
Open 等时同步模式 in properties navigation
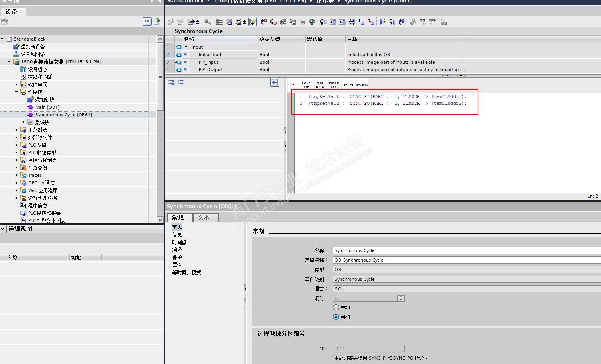click(186, 272)
